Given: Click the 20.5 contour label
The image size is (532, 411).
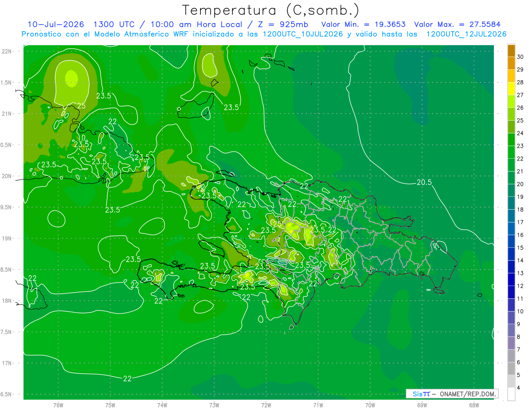Looking at the screenshot, I should pyautogui.click(x=424, y=182).
